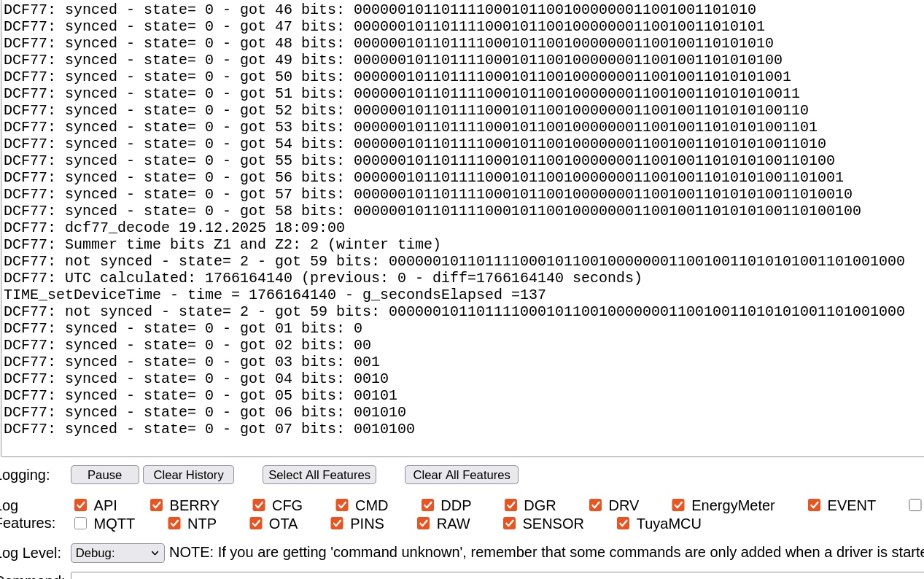The height and width of the screenshot is (579, 924).
Task: Select the dcf77_decode 19.12.2025 18:09:00 log line
Action: pyautogui.click(x=174, y=228)
